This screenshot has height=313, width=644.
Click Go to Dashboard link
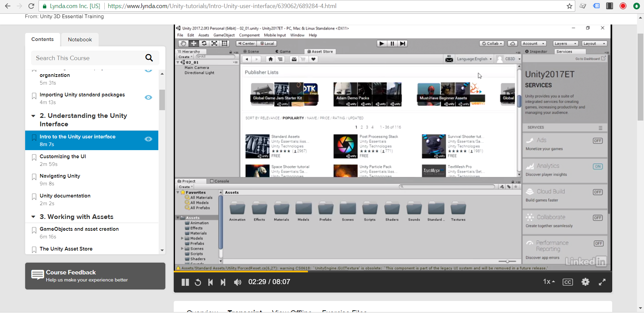(x=590, y=58)
